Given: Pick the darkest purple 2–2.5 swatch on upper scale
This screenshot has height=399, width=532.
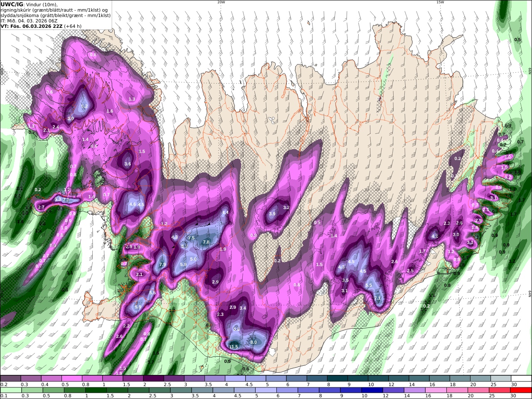Looking at the screenshot, I should 153,379.
